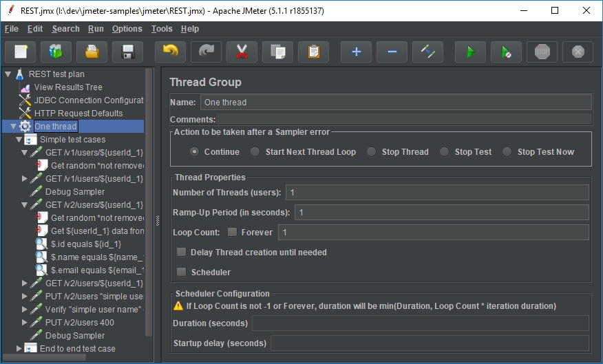Click the REST test plan flask icon
The image size is (603, 364).
click(x=19, y=74)
